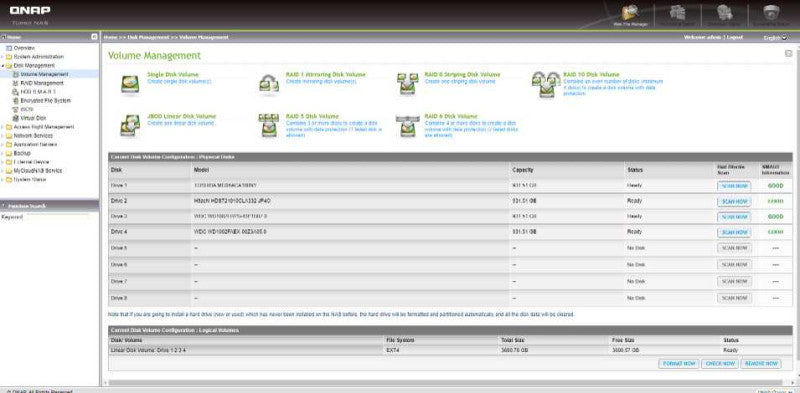Click the help icon beside Volume Management title
The width and height of the screenshot is (800, 393).
point(788,53)
